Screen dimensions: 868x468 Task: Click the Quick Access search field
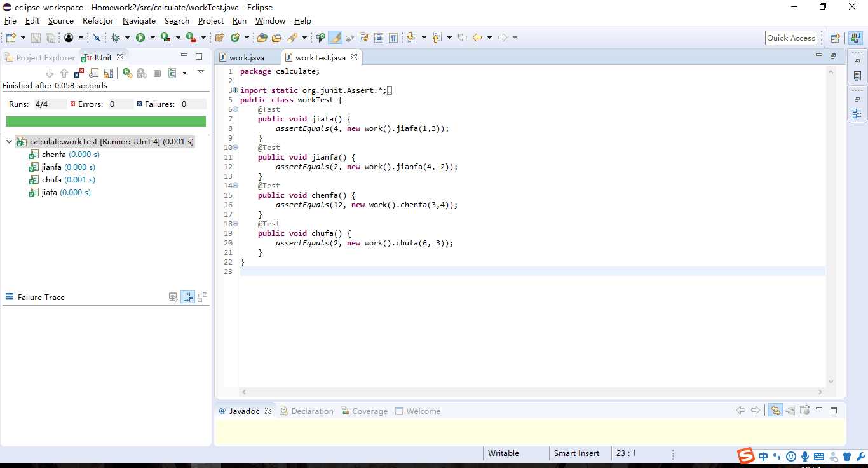click(791, 38)
